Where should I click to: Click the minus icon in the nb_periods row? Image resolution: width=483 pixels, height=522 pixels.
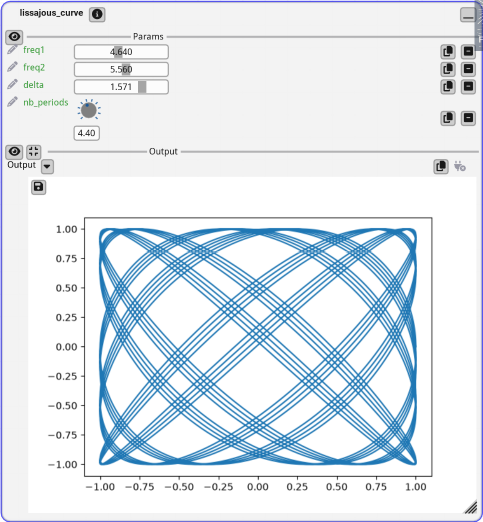coord(468,118)
